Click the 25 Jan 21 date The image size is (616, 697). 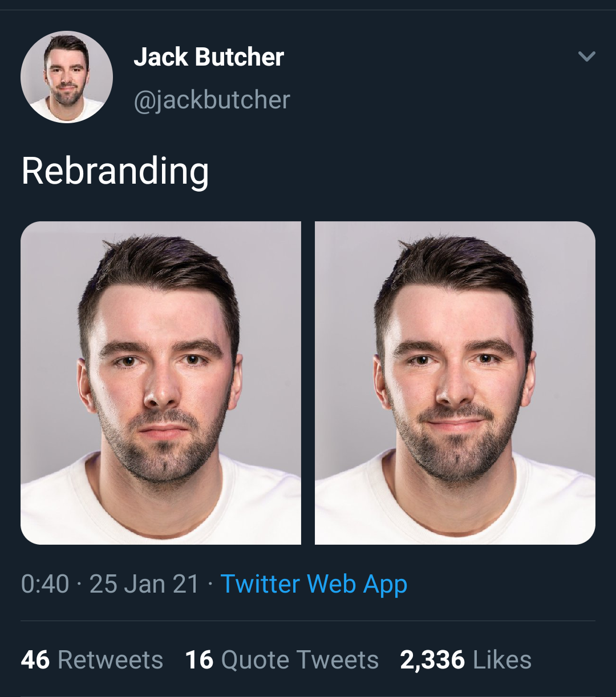coord(144,584)
